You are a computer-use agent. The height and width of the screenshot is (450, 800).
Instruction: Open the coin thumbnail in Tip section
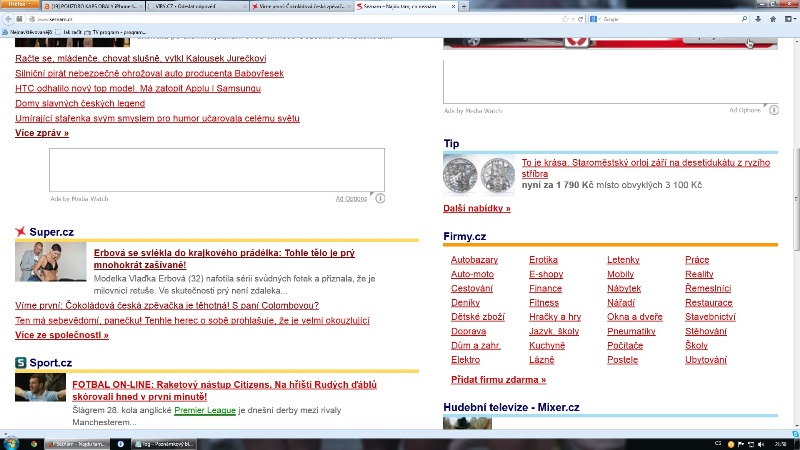479,175
